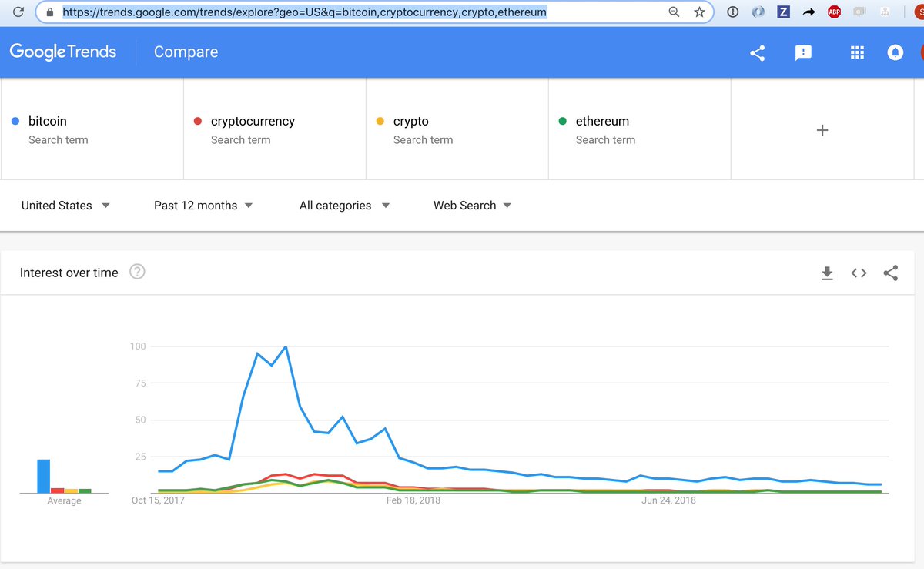The image size is (924, 569).
Task: Click the circled info extension icon
Action: pyautogui.click(x=733, y=12)
